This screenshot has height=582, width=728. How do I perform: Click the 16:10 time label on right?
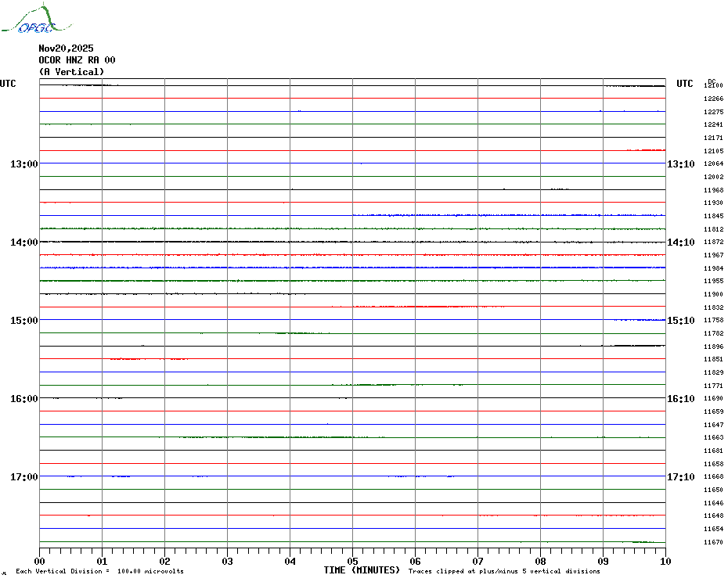(x=680, y=399)
